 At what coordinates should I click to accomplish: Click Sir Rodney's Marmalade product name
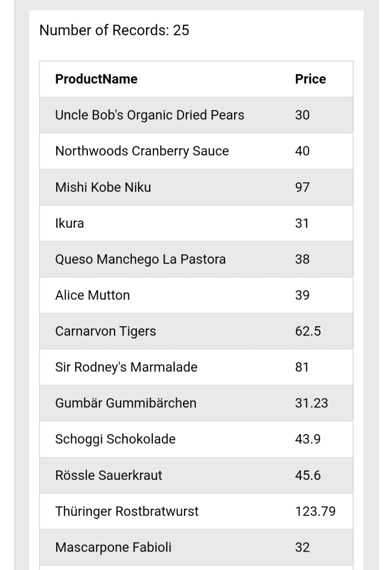(126, 367)
